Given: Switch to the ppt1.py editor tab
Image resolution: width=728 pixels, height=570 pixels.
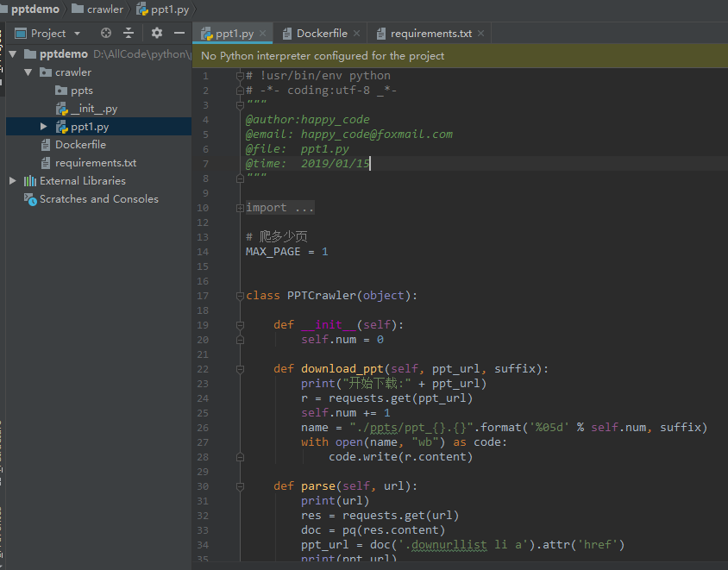Looking at the screenshot, I should [x=235, y=34].
